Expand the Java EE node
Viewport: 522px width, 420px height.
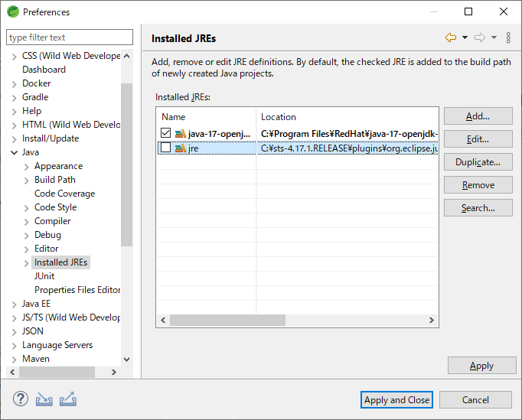tap(14, 304)
